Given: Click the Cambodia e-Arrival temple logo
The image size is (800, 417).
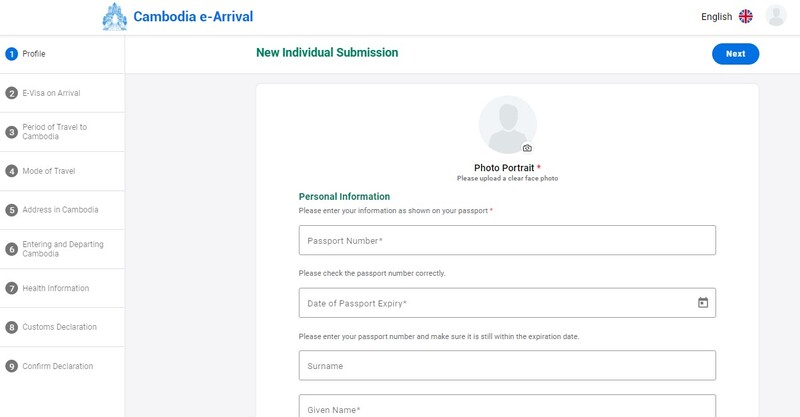Looking at the screenshot, I should coord(114,17).
